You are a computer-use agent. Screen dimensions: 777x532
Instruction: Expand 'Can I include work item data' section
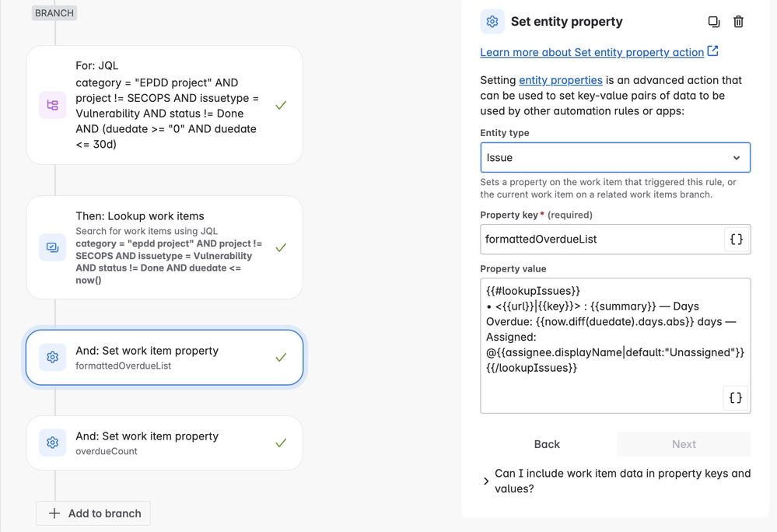[615, 481]
